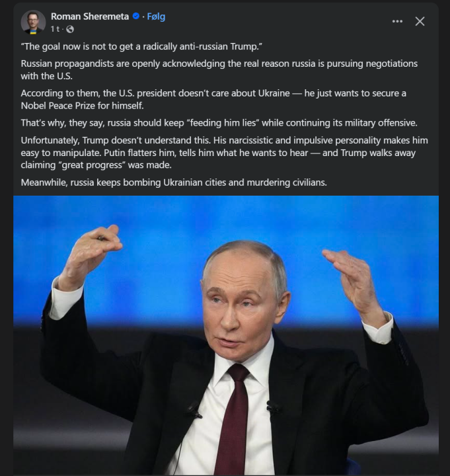Click the Roman Sheremeta author name
Viewport: 450px width, 476px height.
tap(90, 17)
